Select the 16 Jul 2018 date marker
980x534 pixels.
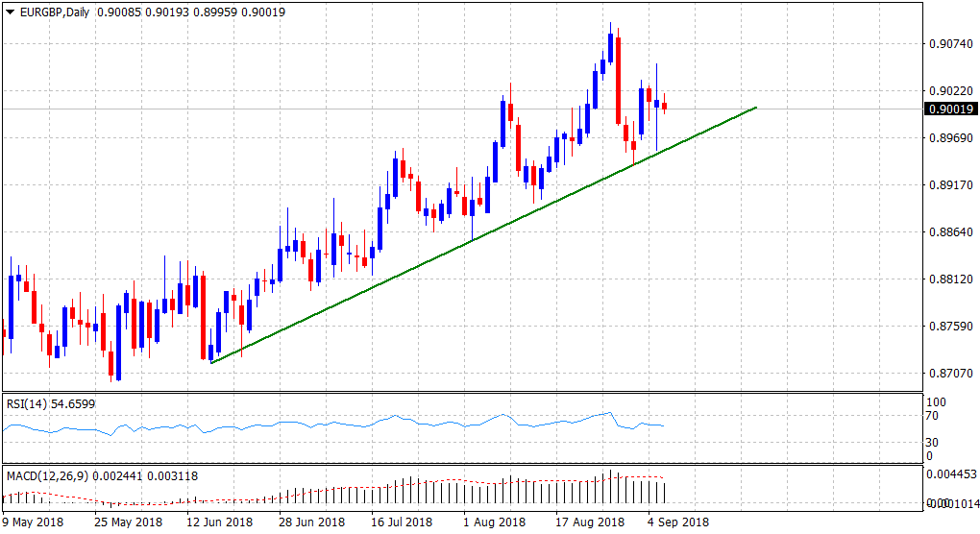pyautogui.click(x=401, y=522)
